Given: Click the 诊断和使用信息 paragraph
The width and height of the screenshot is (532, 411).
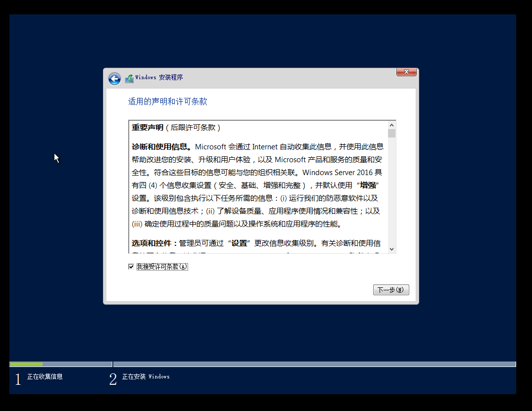Looking at the screenshot, I should point(257,185).
